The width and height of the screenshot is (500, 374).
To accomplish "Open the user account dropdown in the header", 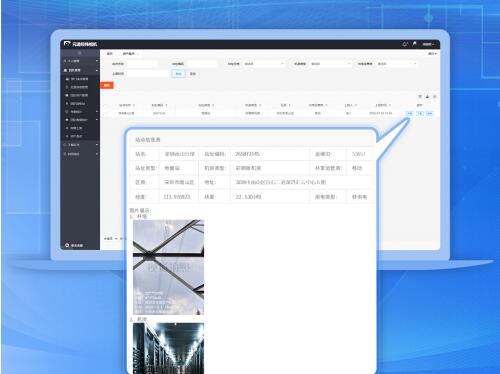I will 429,44.
